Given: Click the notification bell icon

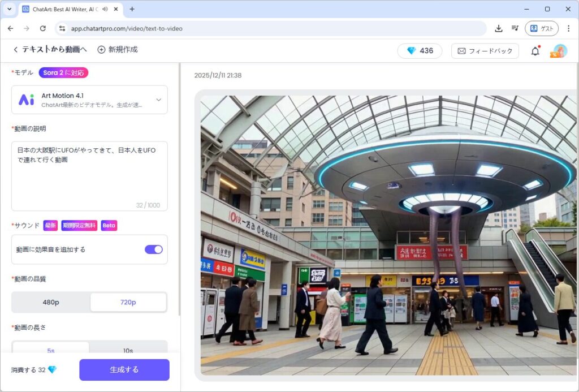Looking at the screenshot, I should click(x=535, y=51).
